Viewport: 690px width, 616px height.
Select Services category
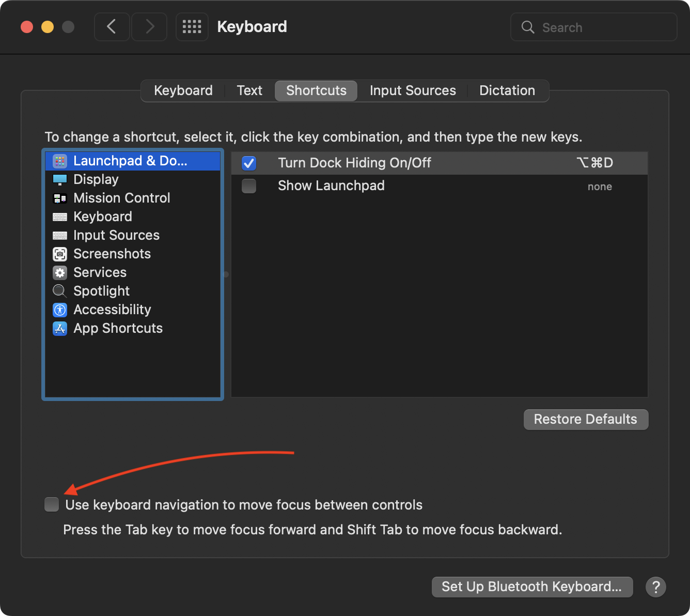[x=133, y=273]
